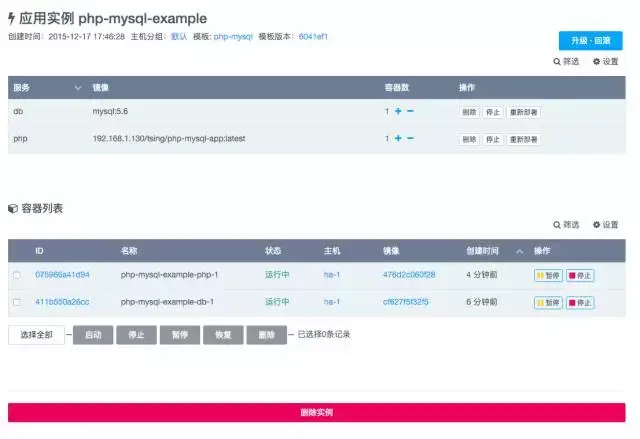
Task: Pause the php-mysql-example-php-1 container
Action: pos(548,276)
